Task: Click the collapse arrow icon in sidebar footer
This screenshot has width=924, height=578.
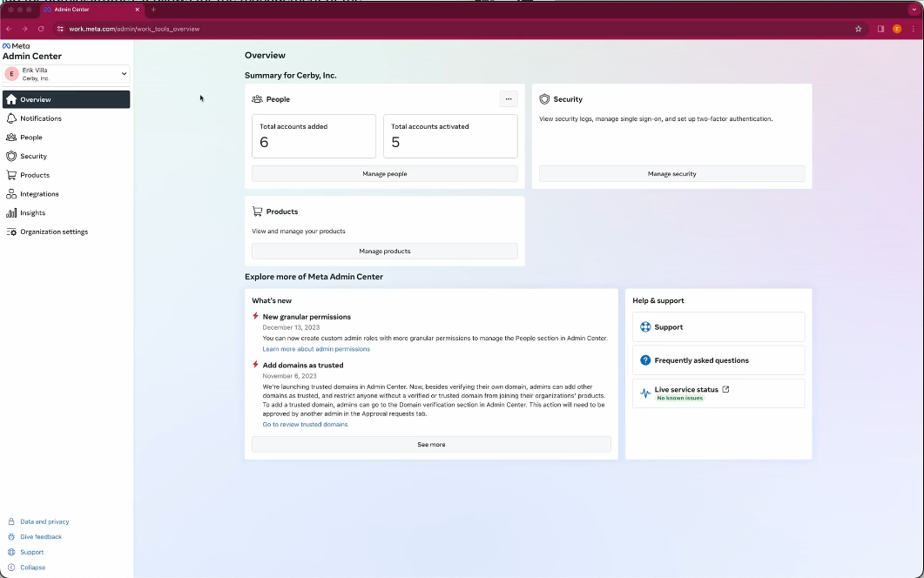Action: click(11, 568)
